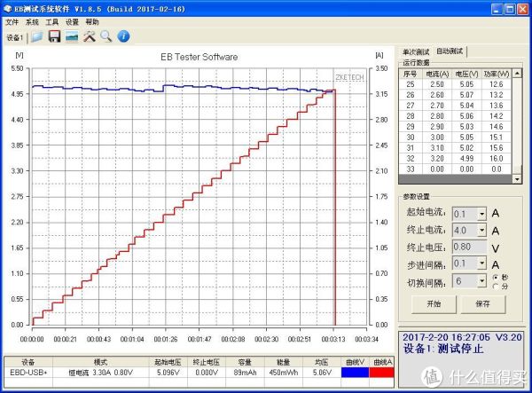Export chart image using the picture icon
Screen dimensions: 532x393
[x=72, y=36]
